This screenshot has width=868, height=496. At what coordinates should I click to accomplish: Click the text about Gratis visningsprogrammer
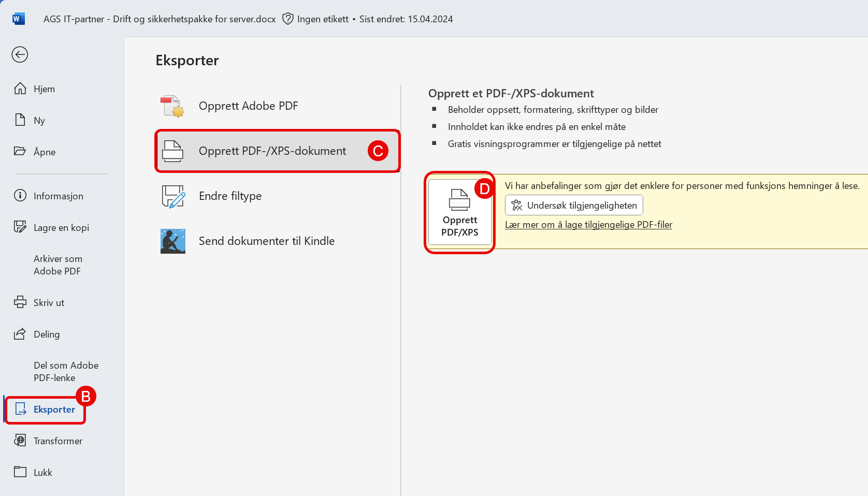(555, 144)
